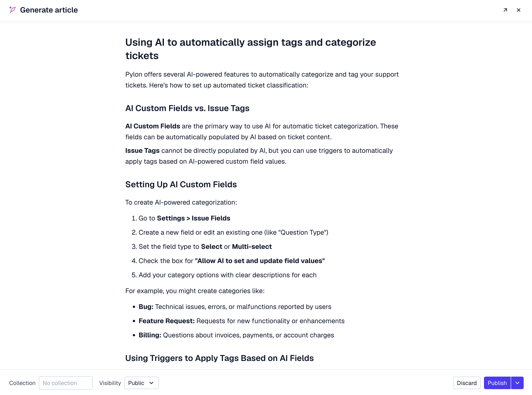Click the Generate article quill icon

pyautogui.click(x=13, y=10)
